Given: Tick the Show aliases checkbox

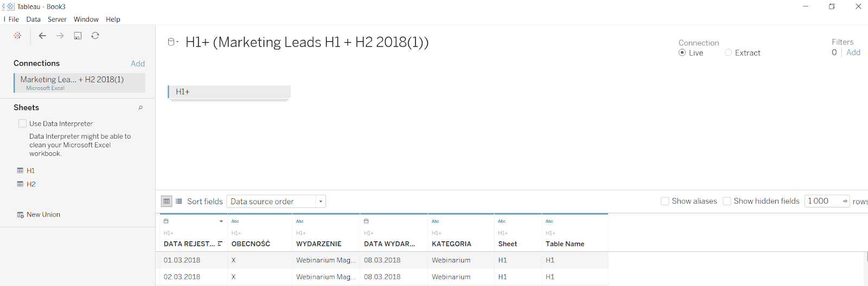Looking at the screenshot, I should [665, 201].
